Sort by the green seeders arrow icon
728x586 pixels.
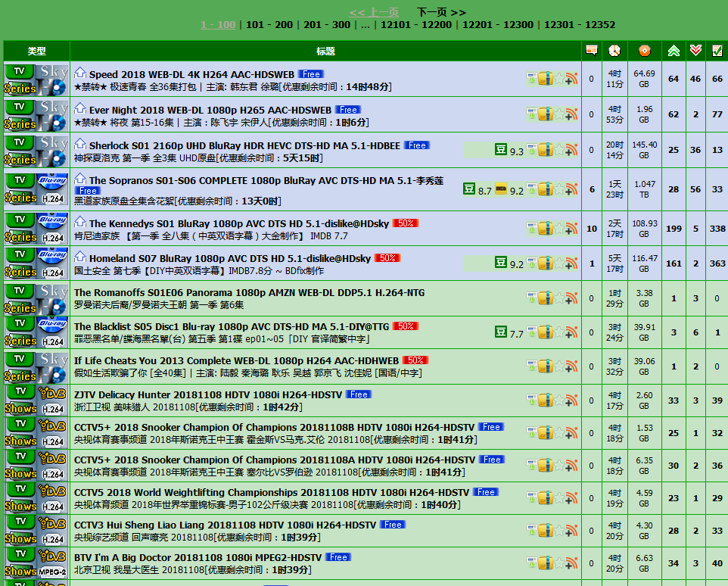674,51
